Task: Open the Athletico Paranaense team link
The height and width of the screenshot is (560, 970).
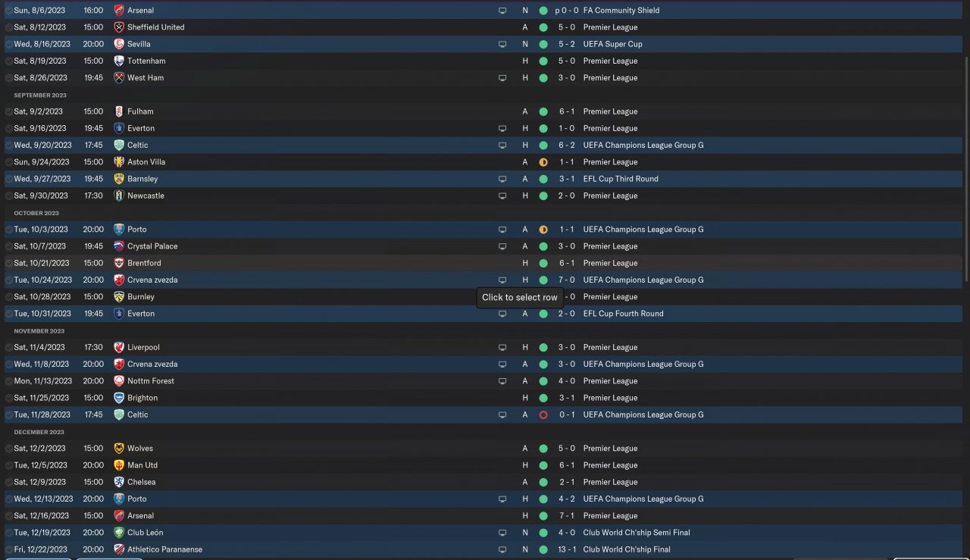Action: point(164,549)
